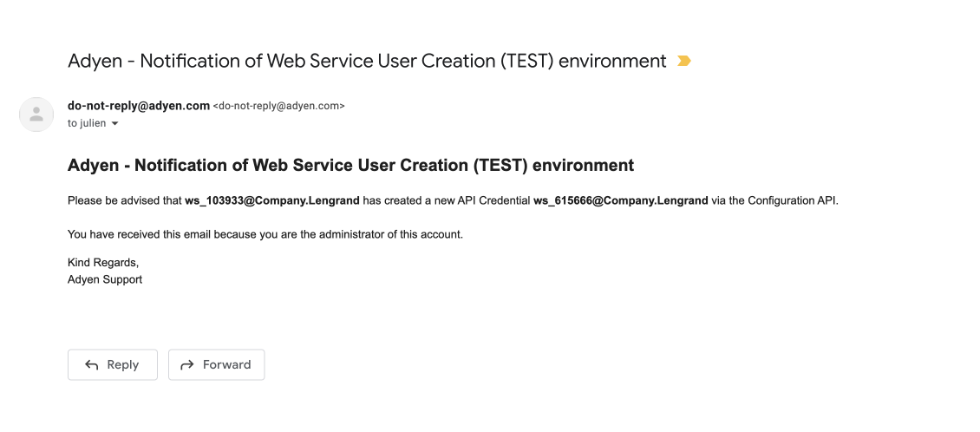Select sender name do-not-reply@adyen.com in bold
The width and height of the screenshot is (980, 432).
139,106
